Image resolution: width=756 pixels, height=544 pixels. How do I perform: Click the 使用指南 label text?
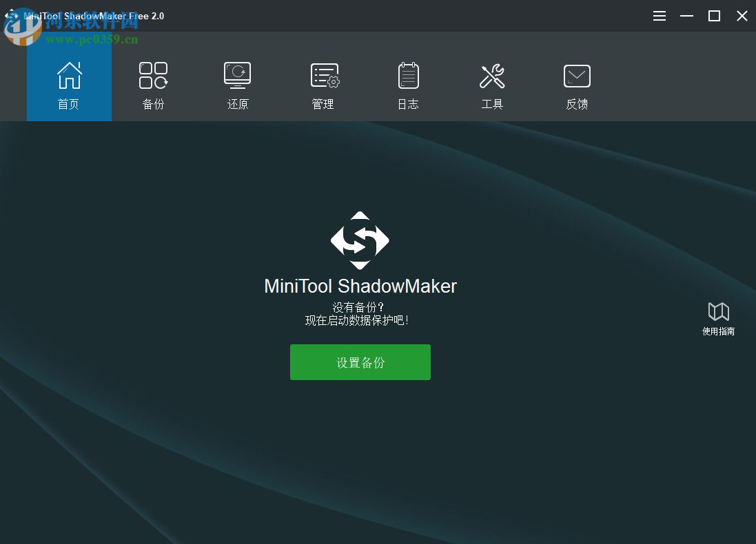click(718, 330)
